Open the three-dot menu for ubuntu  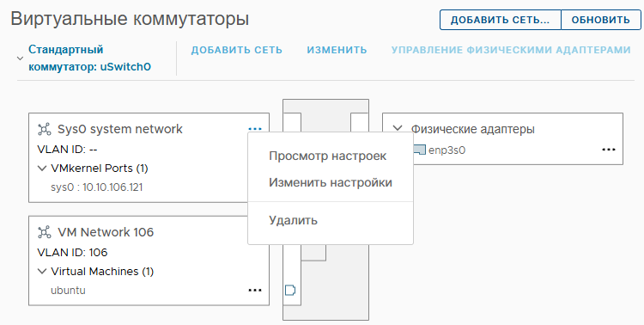pos(255,290)
